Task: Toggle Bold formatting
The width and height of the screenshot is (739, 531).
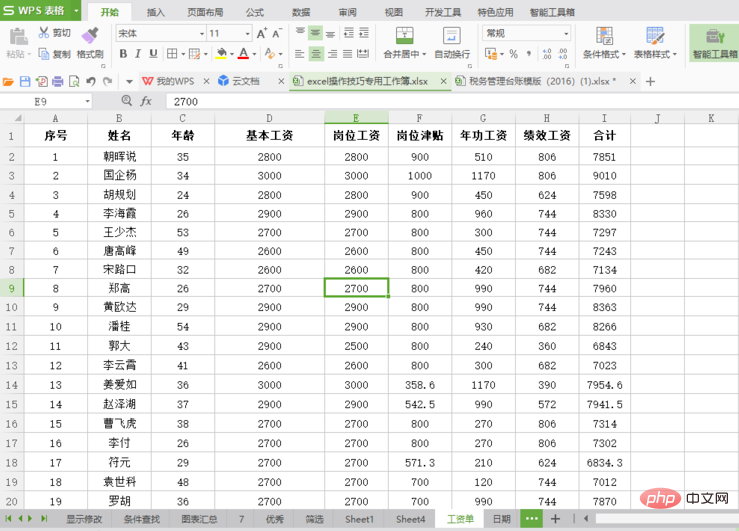Action: (123, 54)
